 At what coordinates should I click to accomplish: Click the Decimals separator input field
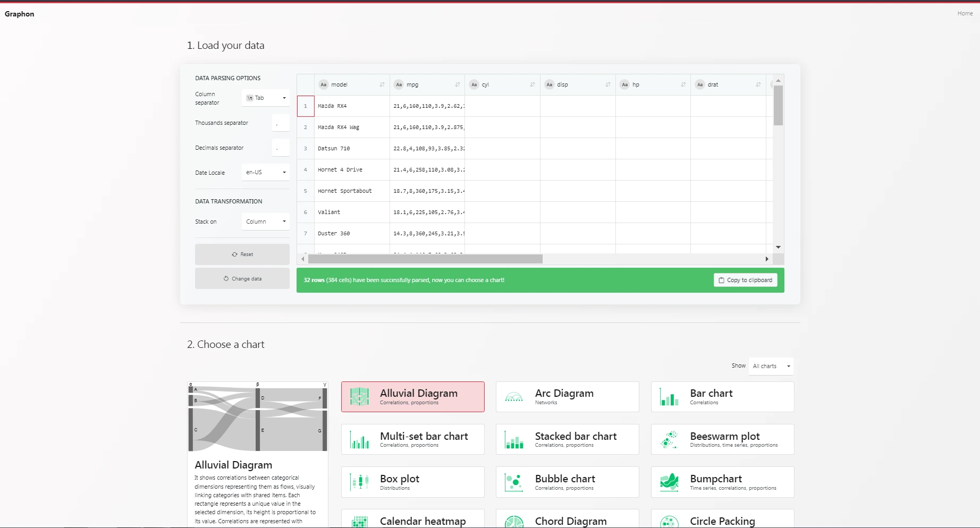[x=281, y=148]
